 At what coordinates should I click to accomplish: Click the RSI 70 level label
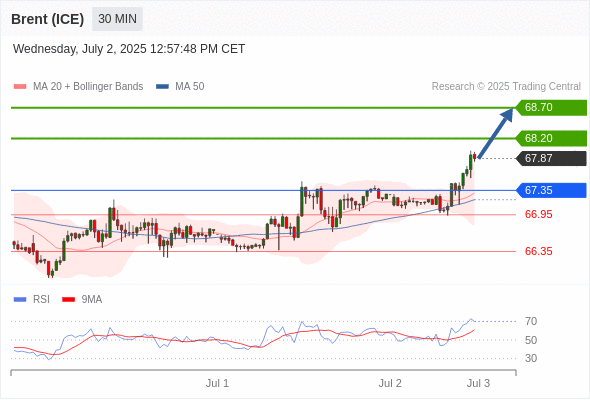click(x=531, y=321)
